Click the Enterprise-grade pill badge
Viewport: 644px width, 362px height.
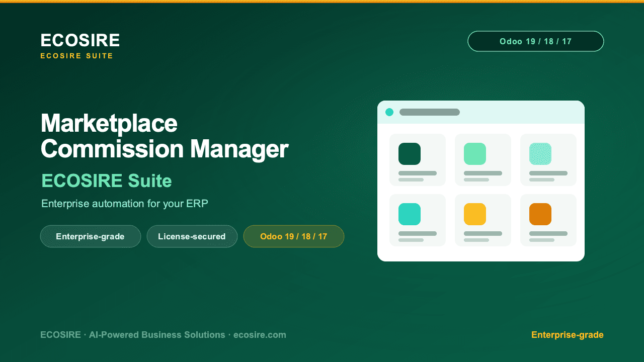tap(91, 236)
